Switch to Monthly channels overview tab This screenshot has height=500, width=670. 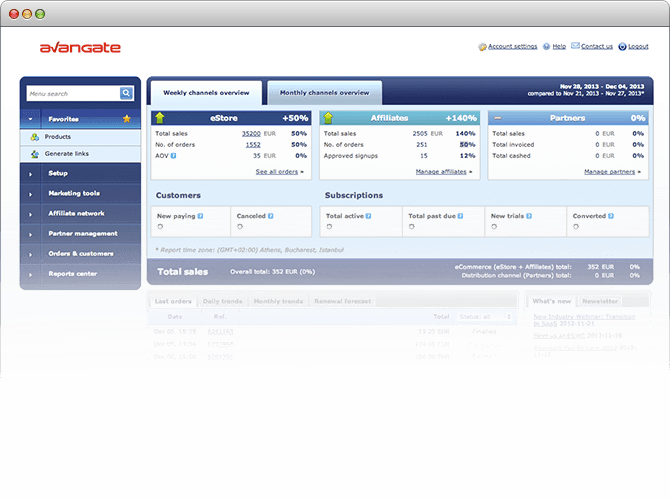pos(324,93)
